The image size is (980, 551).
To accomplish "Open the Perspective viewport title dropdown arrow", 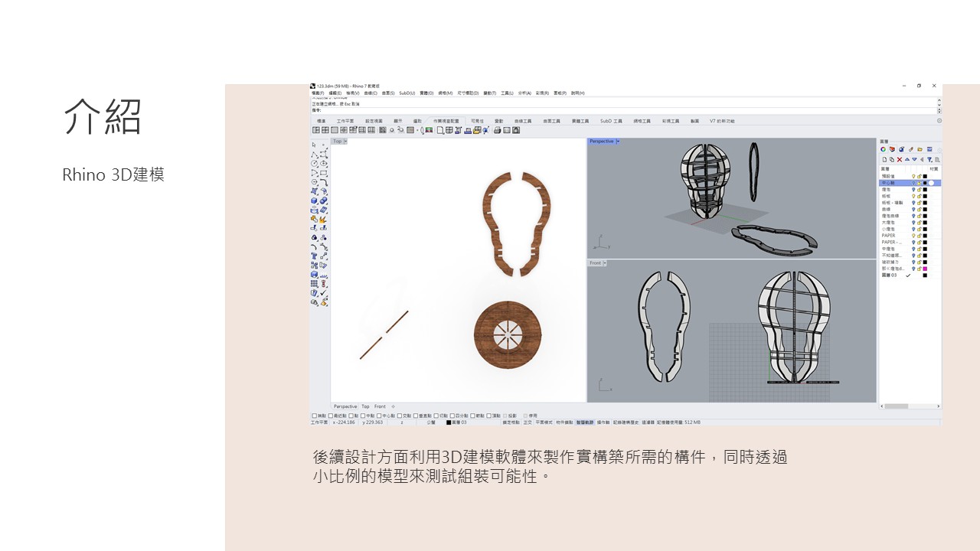I will pos(618,142).
